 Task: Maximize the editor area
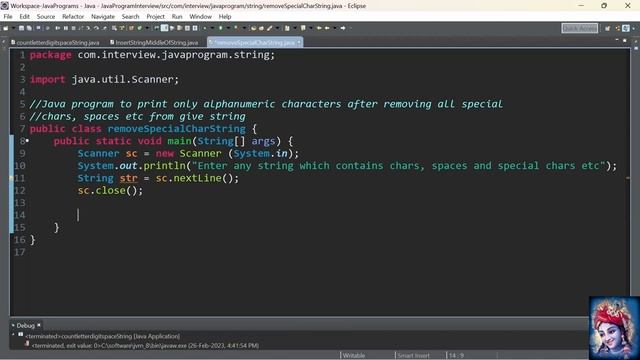624,40
